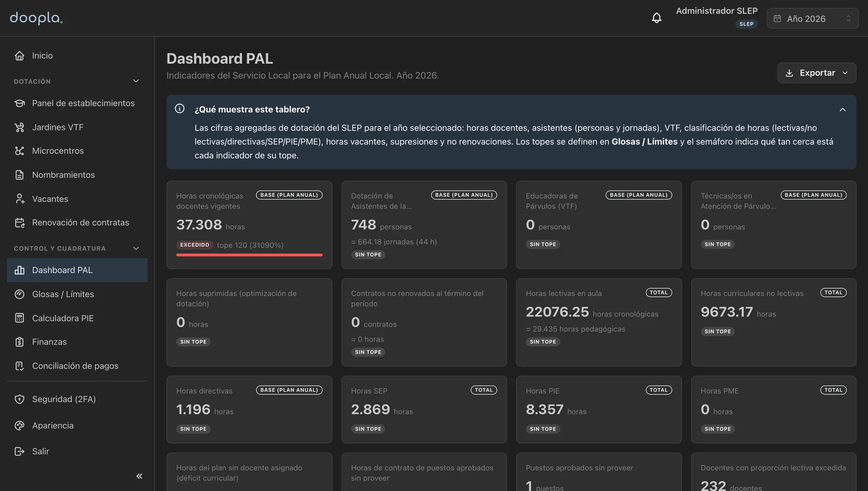Click the Renovación de contratas calendar icon
Image resolution: width=868 pixels, height=491 pixels.
pos(19,223)
